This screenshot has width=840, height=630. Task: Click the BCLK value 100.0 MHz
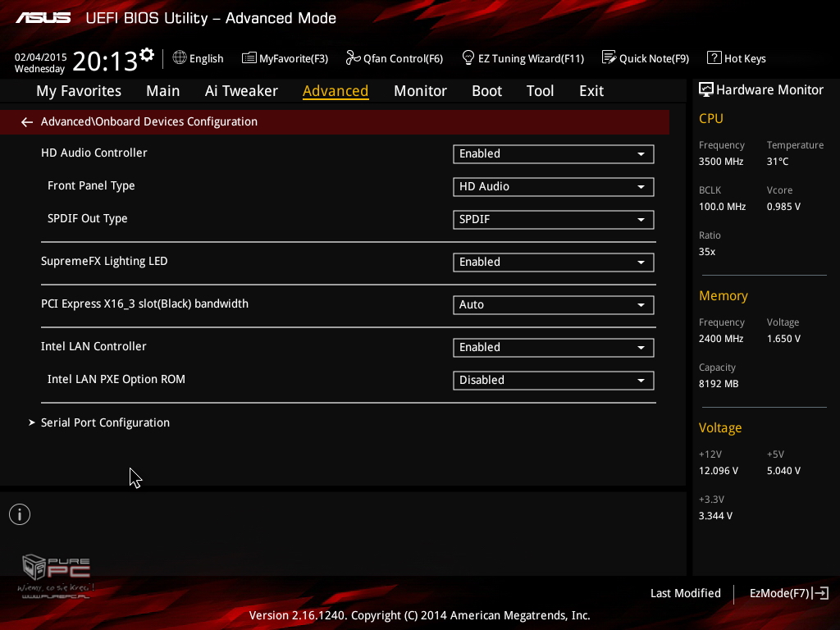[722, 207]
